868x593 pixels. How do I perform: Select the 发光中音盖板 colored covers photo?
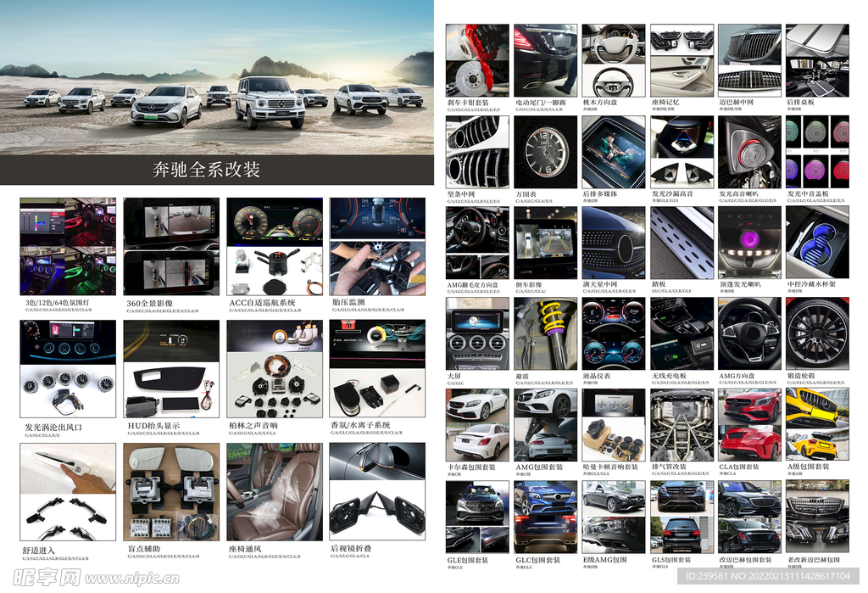tap(817, 152)
